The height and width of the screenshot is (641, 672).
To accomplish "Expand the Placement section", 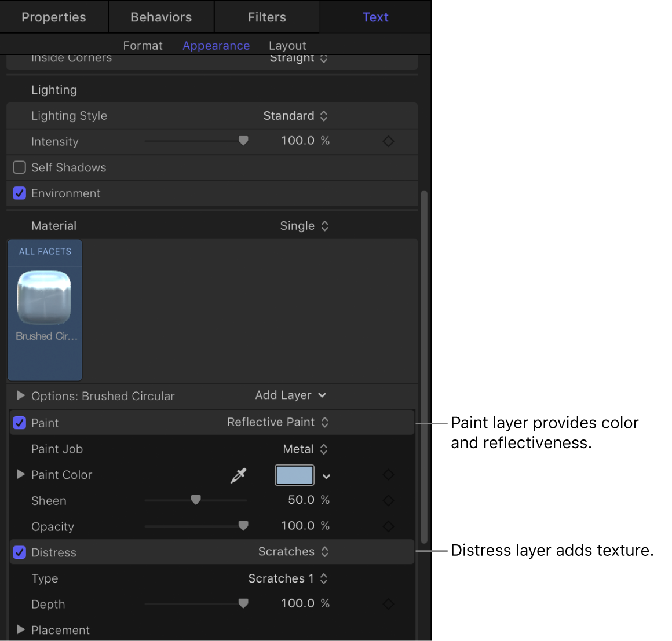I will click(x=20, y=630).
